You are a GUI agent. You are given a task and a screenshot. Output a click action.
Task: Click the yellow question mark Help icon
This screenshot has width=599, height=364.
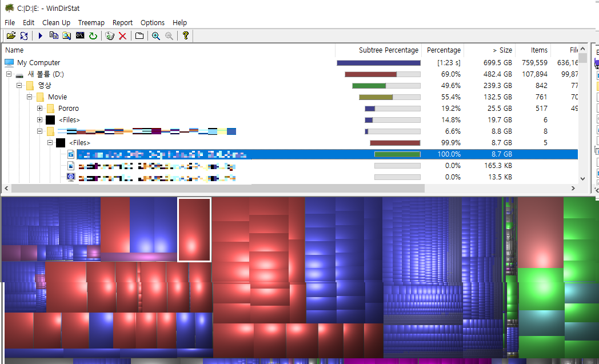click(186, 35)
